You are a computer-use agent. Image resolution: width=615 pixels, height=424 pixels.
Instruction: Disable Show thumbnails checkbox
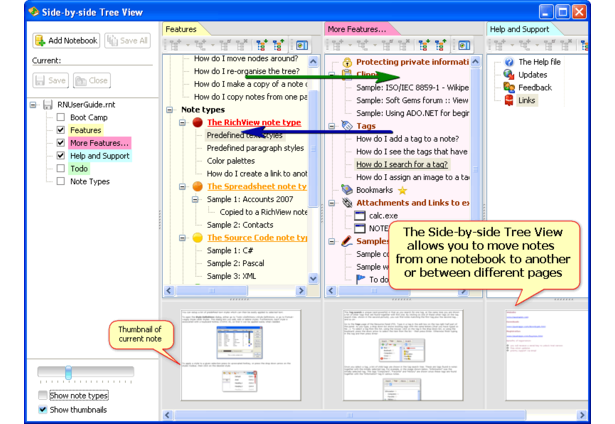point(43,409)
